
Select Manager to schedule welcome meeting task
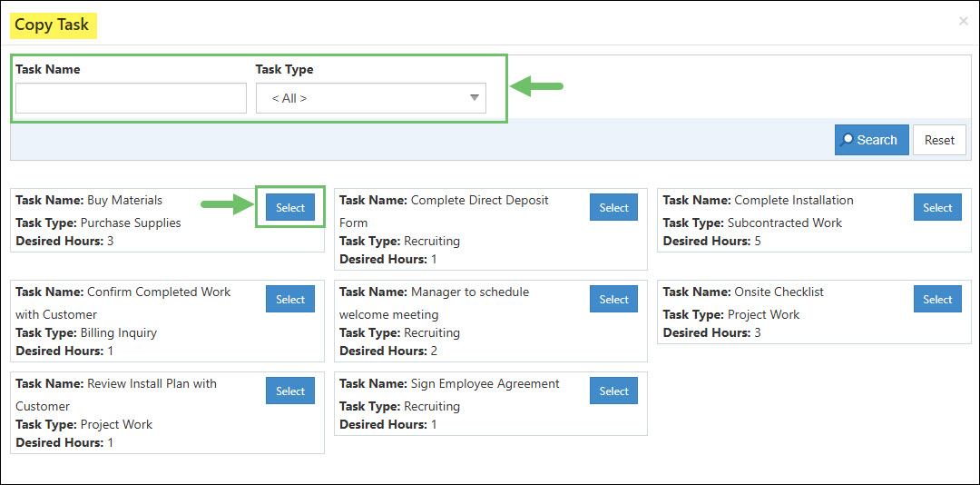point(613,299)
